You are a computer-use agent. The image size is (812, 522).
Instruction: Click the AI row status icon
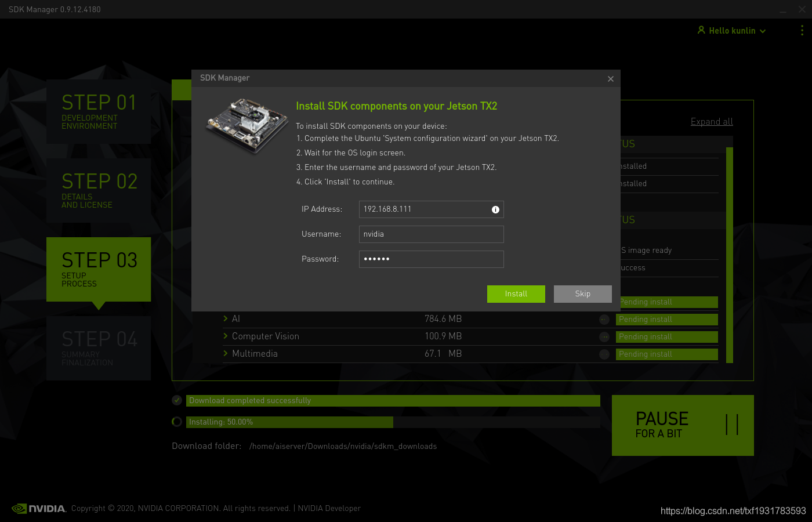[x=604, y=320]
